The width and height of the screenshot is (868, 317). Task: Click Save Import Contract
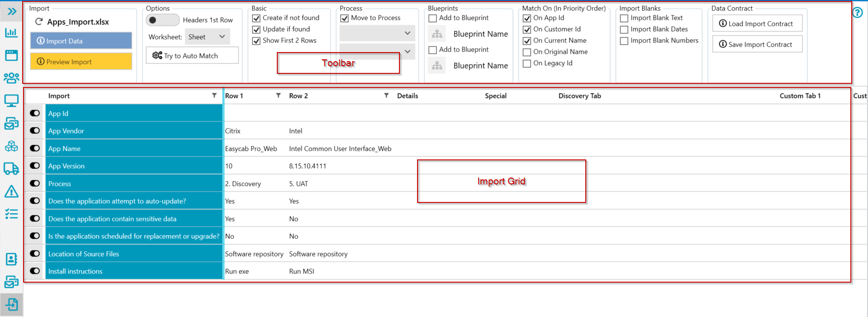(x=757, y=44)
